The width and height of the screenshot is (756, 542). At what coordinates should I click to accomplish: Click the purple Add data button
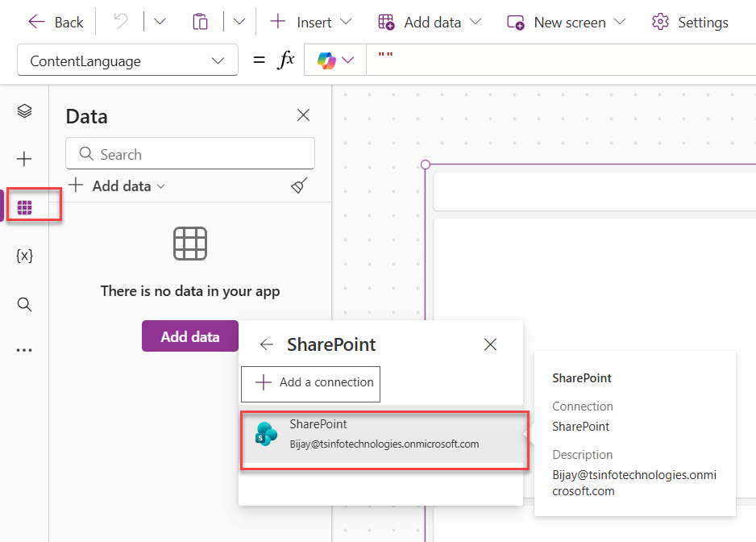pos(190,336)
